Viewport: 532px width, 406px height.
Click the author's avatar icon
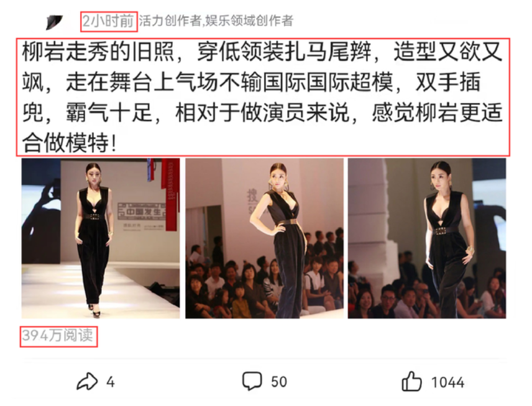(54, 22)
